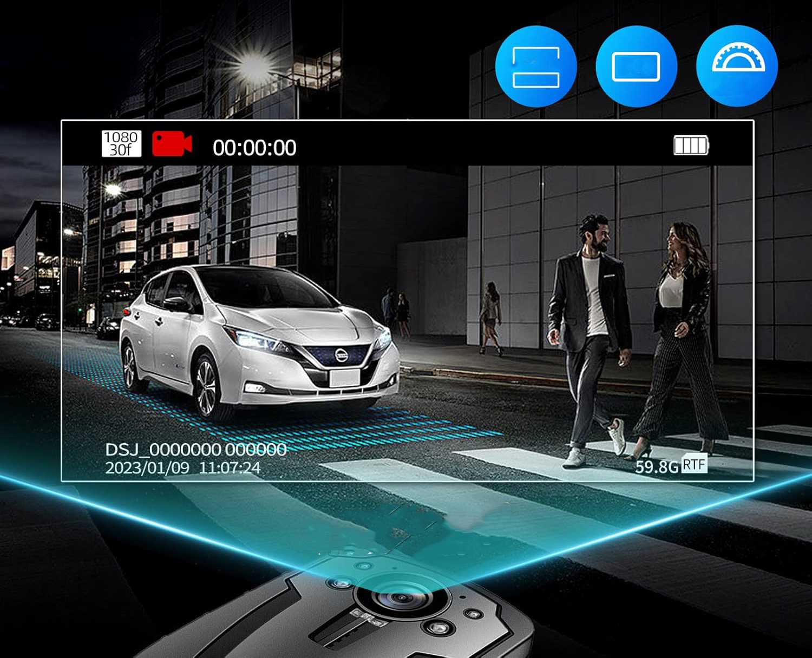Select the 00:00:00 recording timer
Image resolution: width=812 pixels, height=658 pixels.
coord(254,148)
